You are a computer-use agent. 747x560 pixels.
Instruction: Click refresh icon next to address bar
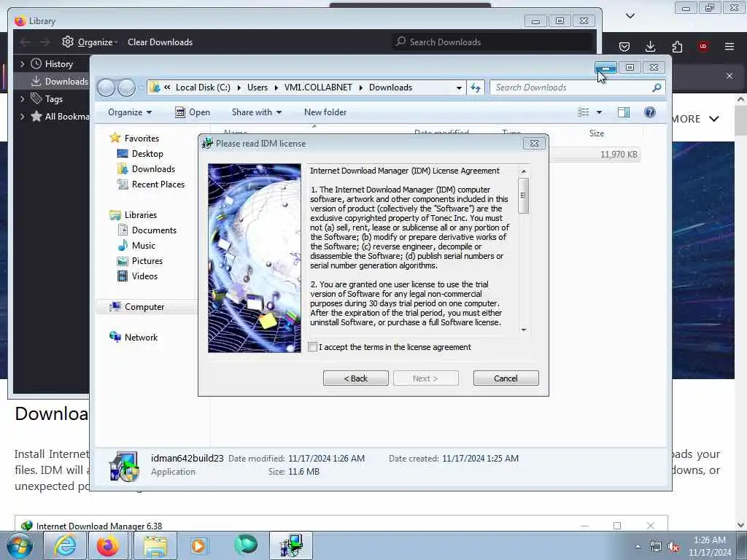tap(476, 87)
